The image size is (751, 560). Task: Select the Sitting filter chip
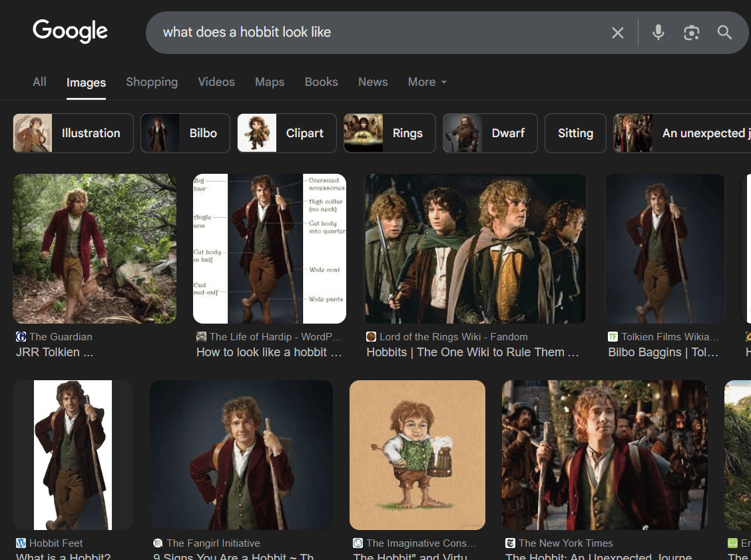(x=575, y=133)
